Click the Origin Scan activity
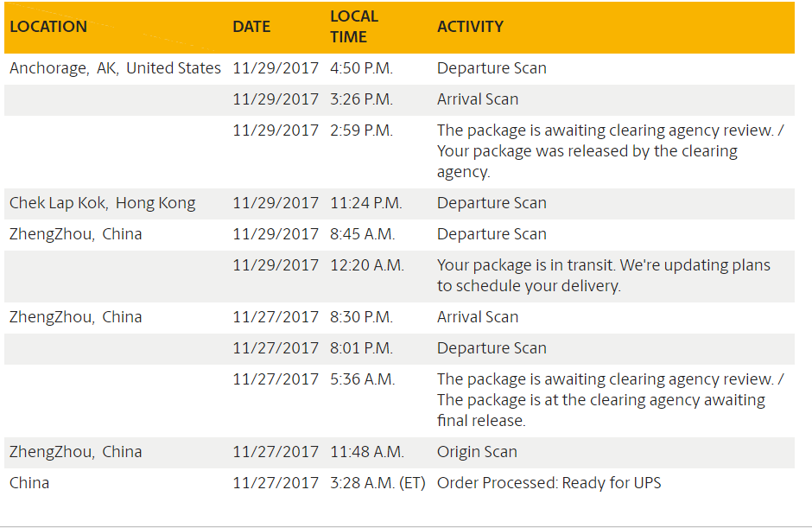This screenshot has height=528, width=812. (477, 451)
